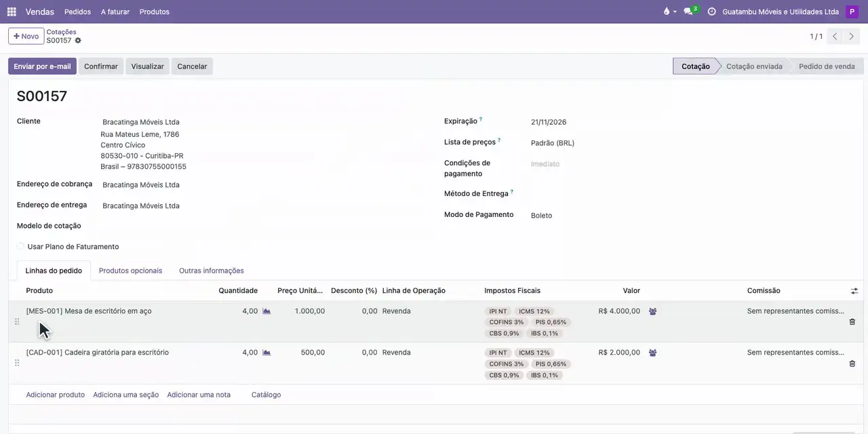Click the Adicionar produto link
The image size is (868, 434).
pos(56,395)
